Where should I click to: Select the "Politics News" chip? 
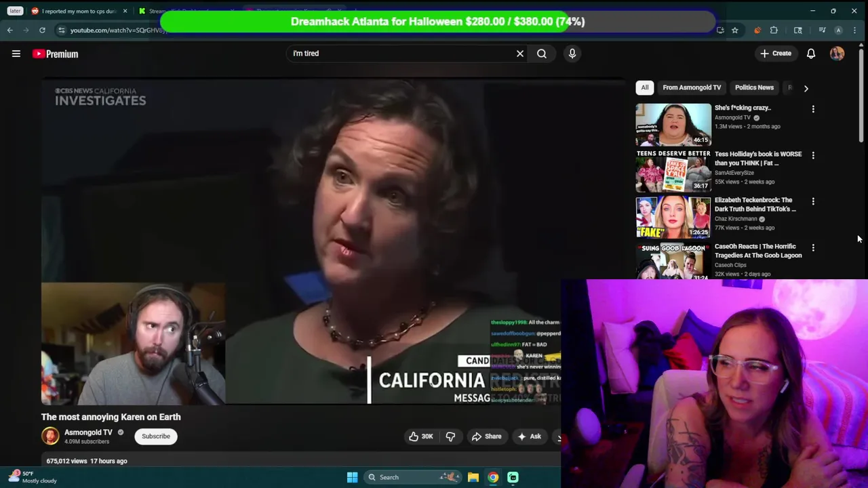click(754, 87)
